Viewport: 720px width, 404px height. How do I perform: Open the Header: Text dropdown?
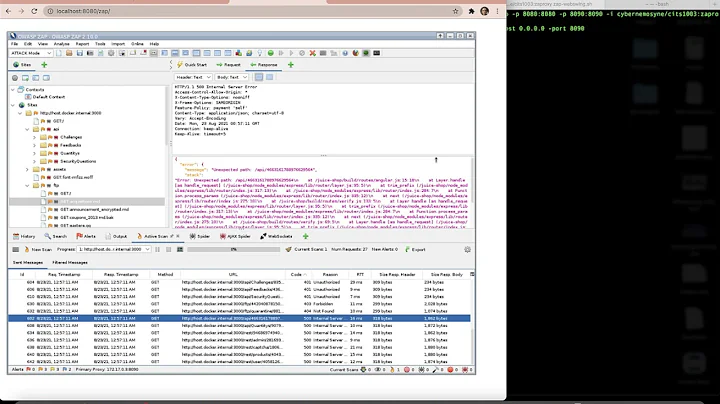[x=193, y=77]
